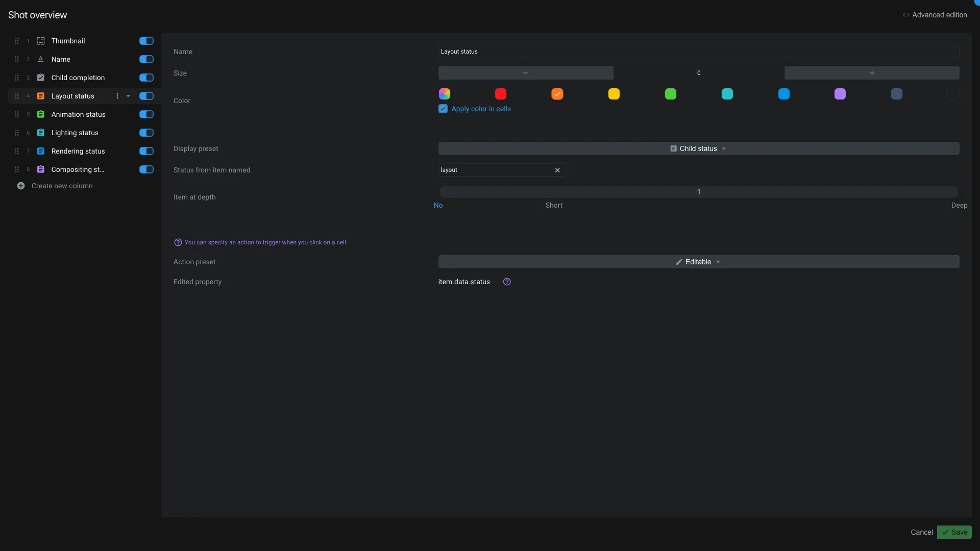Click the three-dot menu on Layout status
Image resolution: width=980 pixels, height=551 pixels.
point(117,96)
